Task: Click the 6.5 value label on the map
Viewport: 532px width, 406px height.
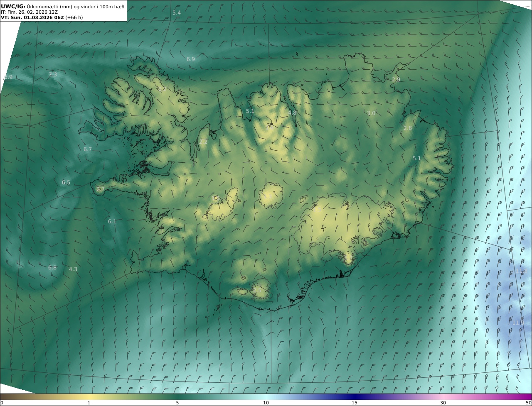Action: click(x=66, y=183)
